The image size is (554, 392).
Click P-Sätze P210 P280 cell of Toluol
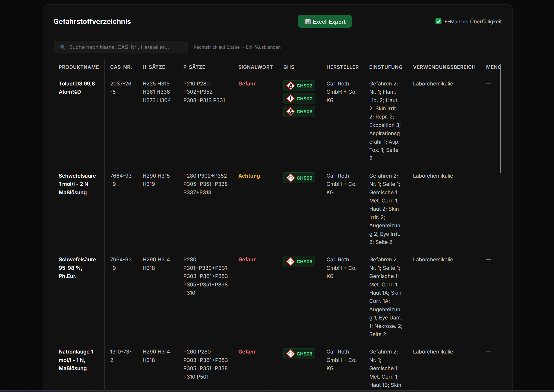204,92
